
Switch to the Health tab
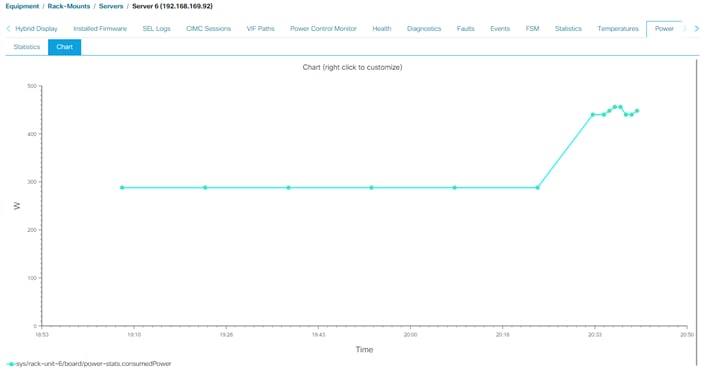pyautogui.click(x=382, y=29)
